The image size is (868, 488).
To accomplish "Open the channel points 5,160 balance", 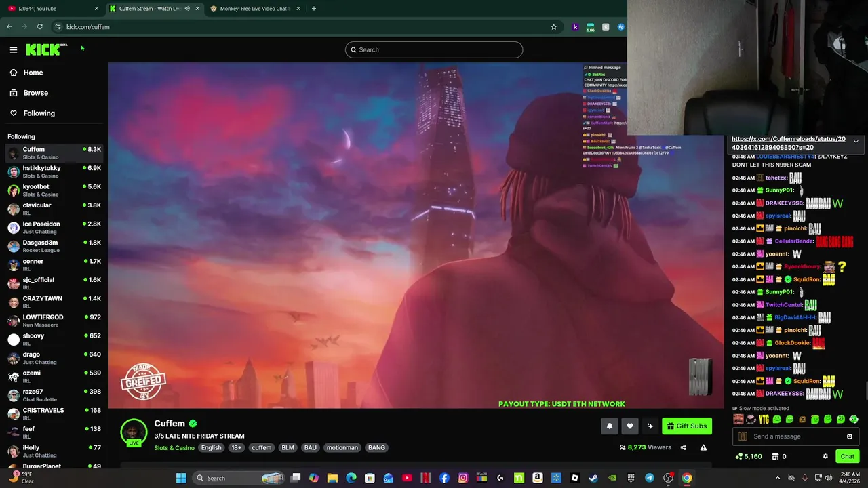I will click(x=749, y=456).
